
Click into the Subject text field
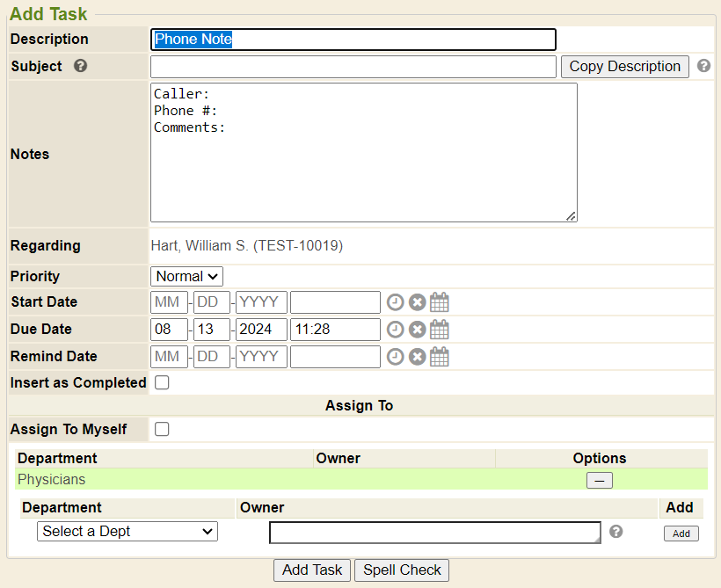[x=353, y=67]
